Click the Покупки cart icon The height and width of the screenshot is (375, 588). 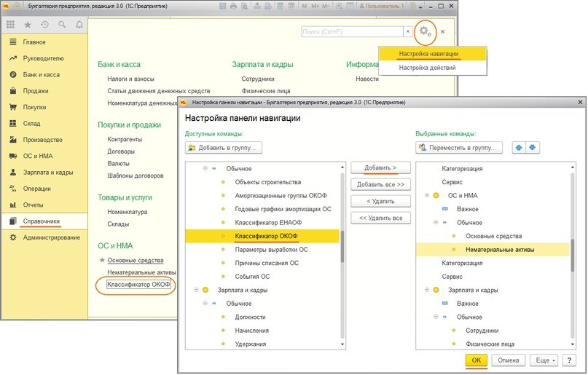(x=12, y=107)
